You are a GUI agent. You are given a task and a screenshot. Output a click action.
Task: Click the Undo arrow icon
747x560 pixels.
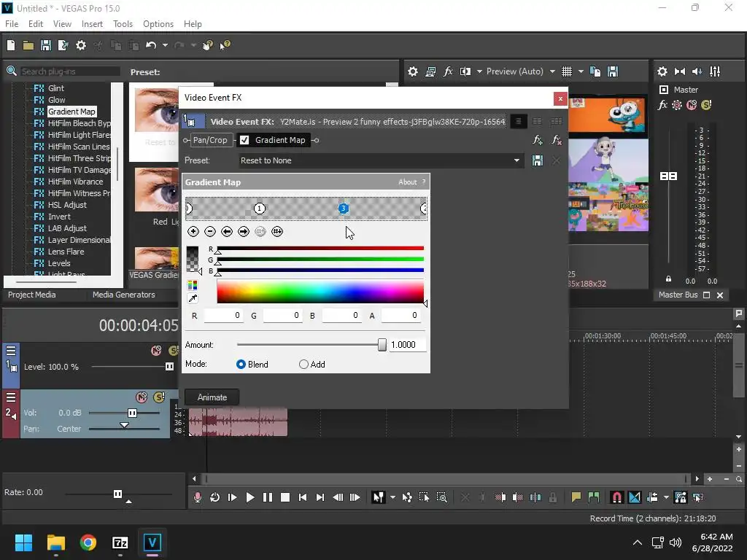151,45
